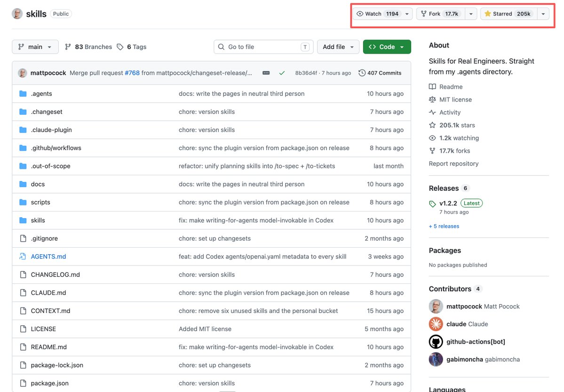Open the package-lock.json file
This screenshot has height=392, width=564.
(x=57, y=365)
